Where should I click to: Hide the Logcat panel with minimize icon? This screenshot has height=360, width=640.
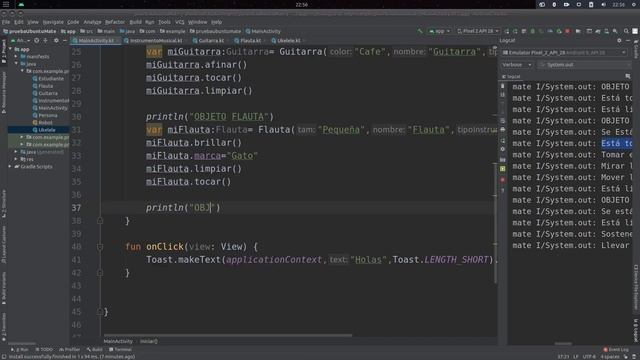(628, 40)
